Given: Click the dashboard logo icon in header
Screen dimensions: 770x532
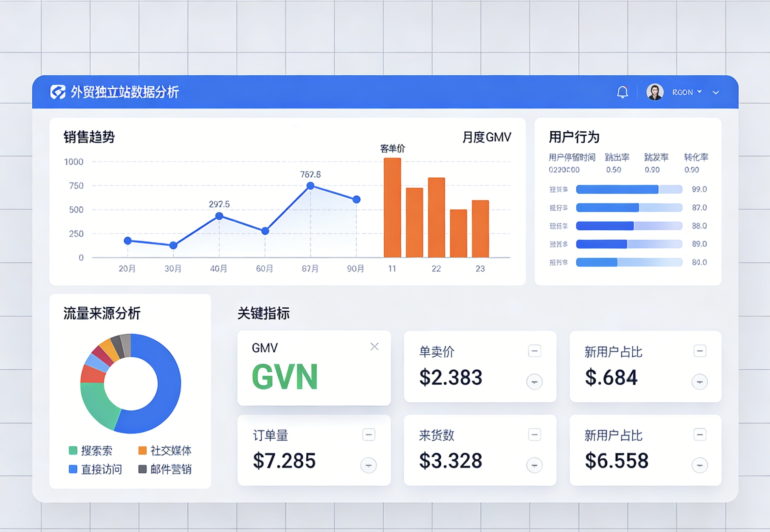Looking at the screenshot, I should tap(58, 92).
